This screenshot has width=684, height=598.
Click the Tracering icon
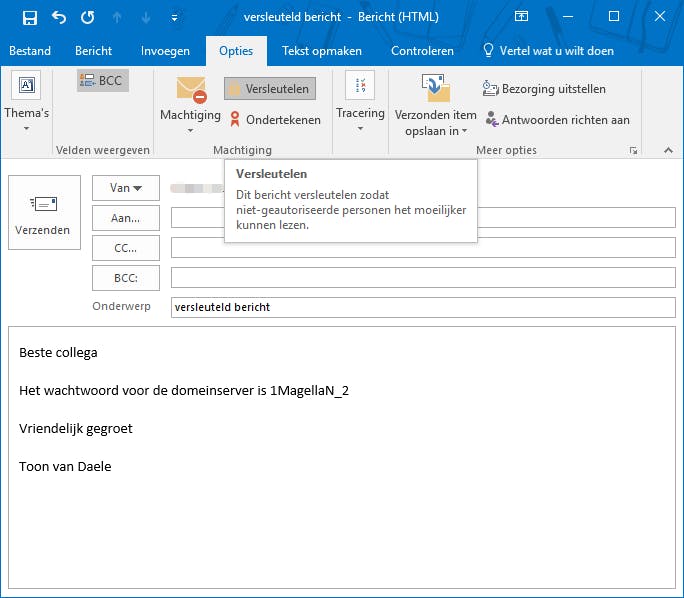coord(360,85)
